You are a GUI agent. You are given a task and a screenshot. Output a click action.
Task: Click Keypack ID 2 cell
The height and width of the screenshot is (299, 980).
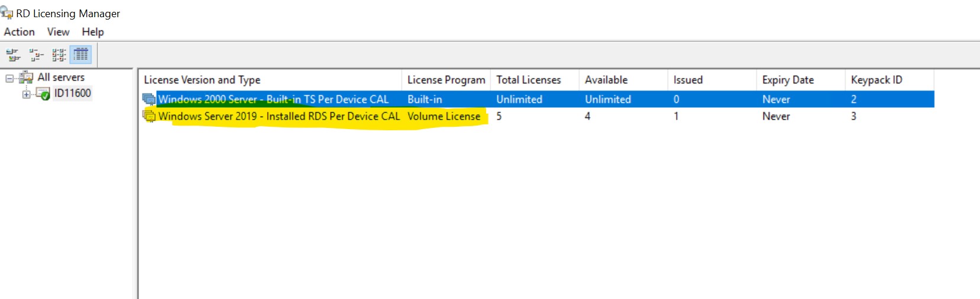click(x=853, y=99)
